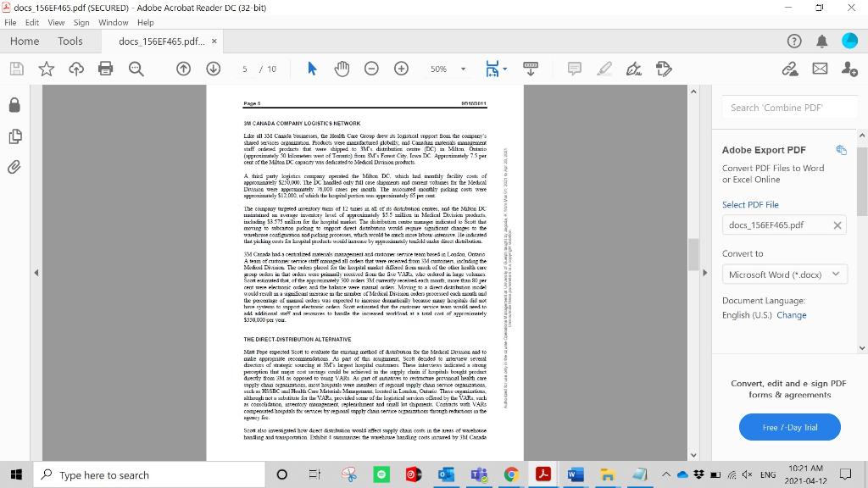868x488 pixels.
Task: Open the stamp more tools icon
Action: pyautogui.click(x=664, y=69)
